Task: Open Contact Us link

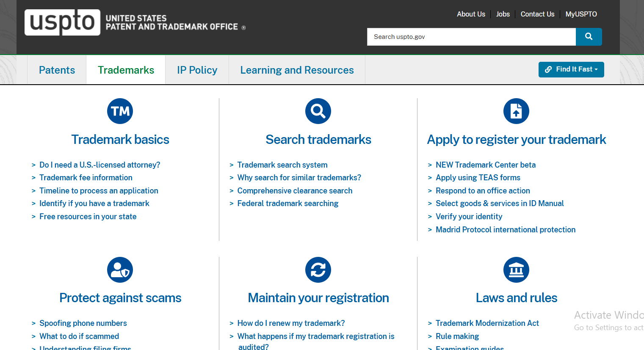Action: click(x=537, y=14)
